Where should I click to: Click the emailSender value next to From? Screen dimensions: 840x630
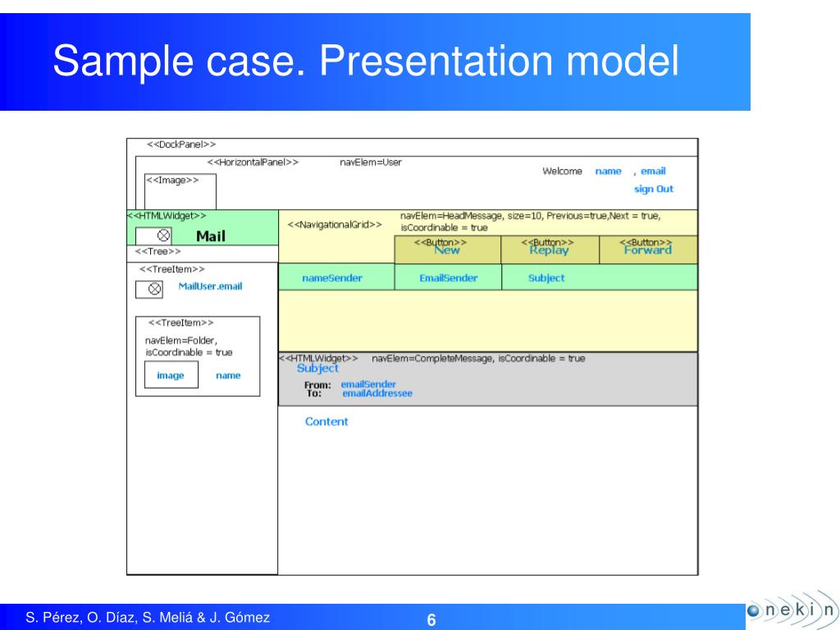(368, 384)
